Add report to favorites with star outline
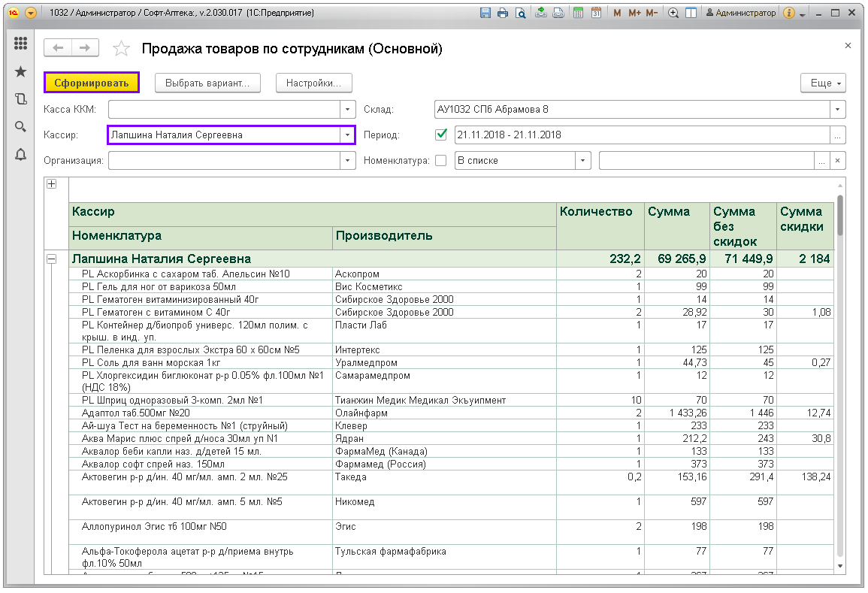Screen dimensions: 868x593 pyautogui.click(x=121, y=49)
